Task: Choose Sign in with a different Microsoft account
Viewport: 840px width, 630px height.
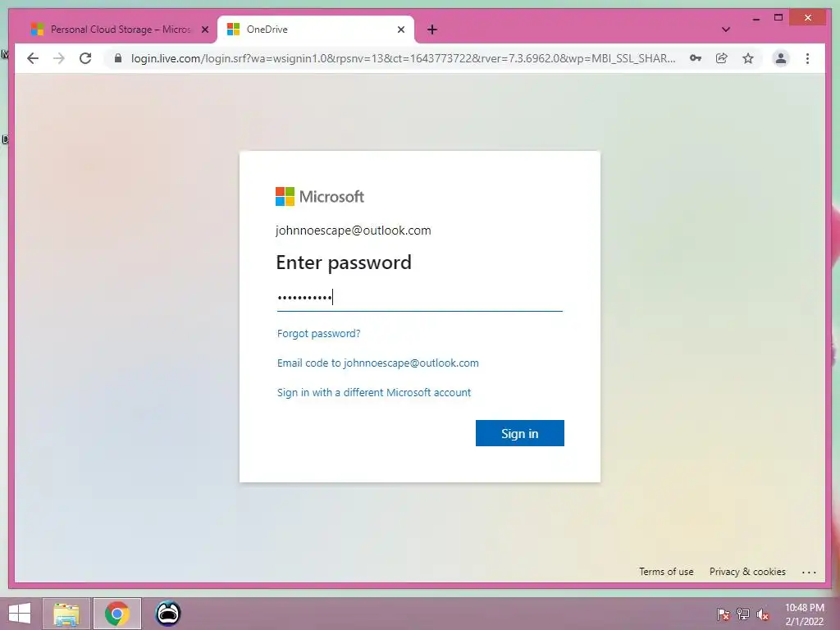Action: tap(374, 392)
